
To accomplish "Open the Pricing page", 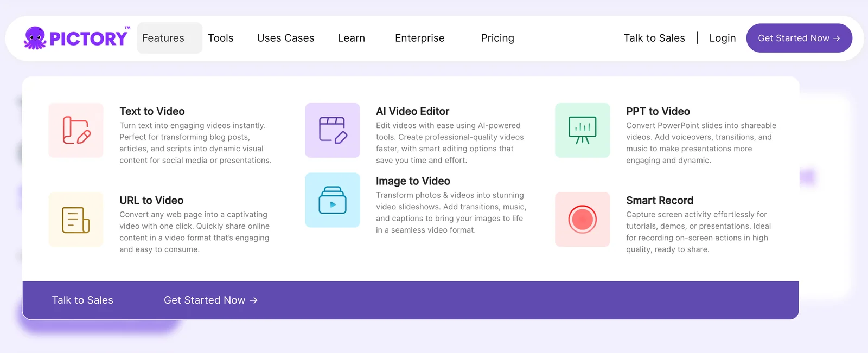I will pos(497,38).
